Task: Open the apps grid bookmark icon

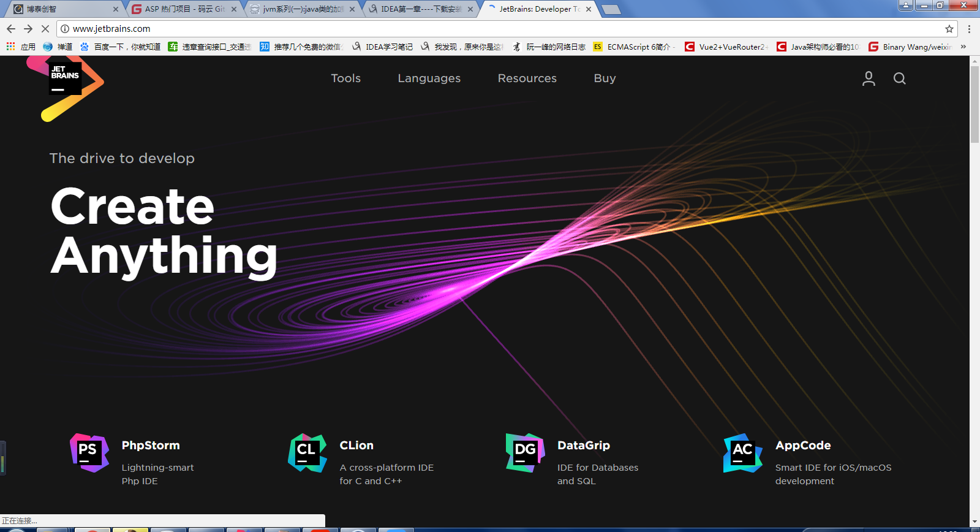Action: (x=10, y=47)
